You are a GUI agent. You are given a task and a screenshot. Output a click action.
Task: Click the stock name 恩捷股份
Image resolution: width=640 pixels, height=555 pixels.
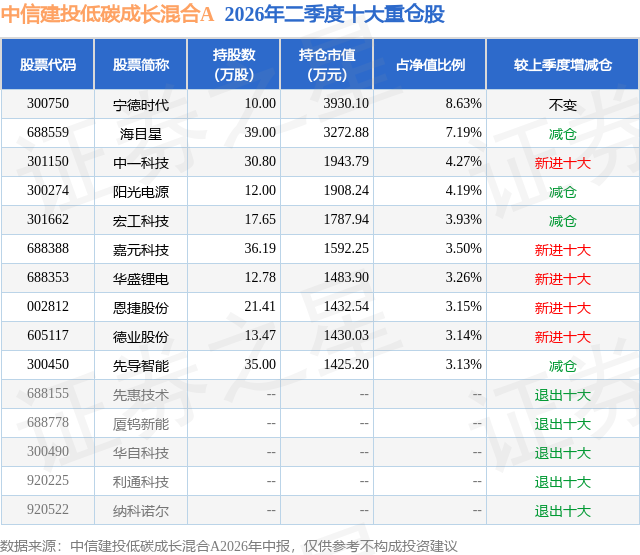[141, 308]
